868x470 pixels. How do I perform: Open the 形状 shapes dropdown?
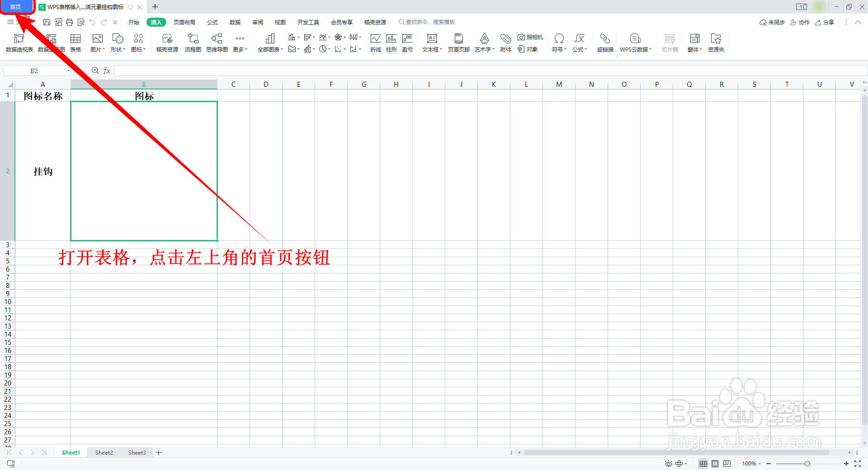click(118, 43)
